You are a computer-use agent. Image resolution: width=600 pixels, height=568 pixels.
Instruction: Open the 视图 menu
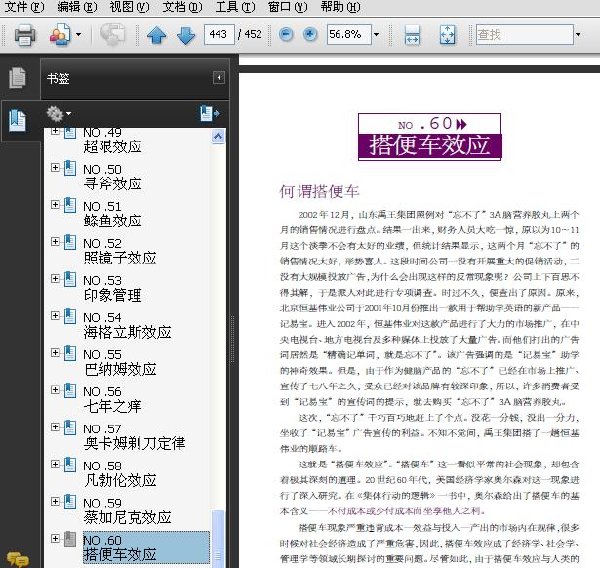pyautogui.click(x=129, y=7)
